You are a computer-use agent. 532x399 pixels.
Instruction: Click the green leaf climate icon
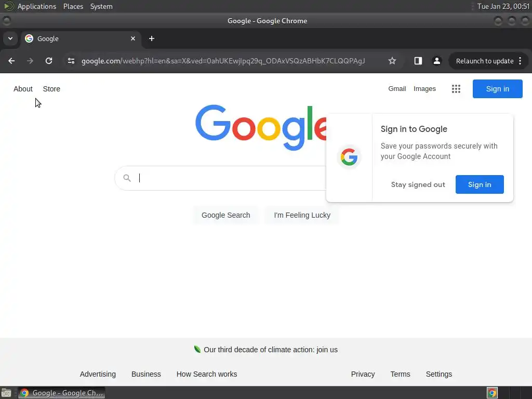tap(197, 349)
